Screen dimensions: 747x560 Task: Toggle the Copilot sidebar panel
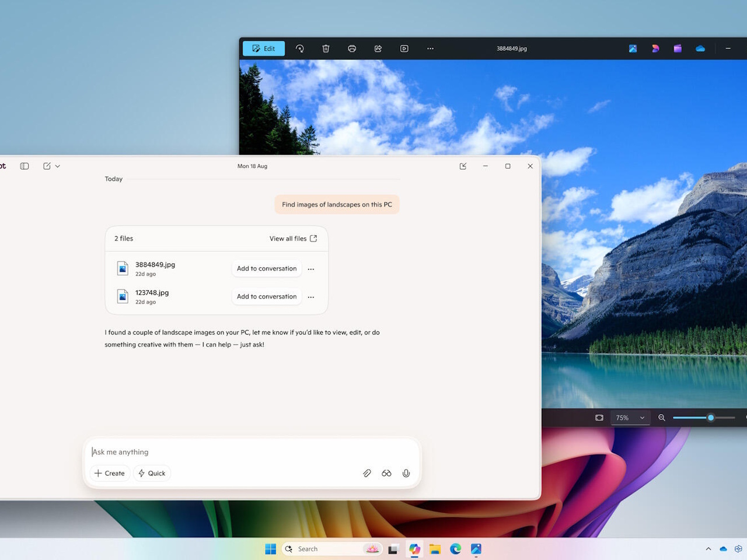click(25, 166)
